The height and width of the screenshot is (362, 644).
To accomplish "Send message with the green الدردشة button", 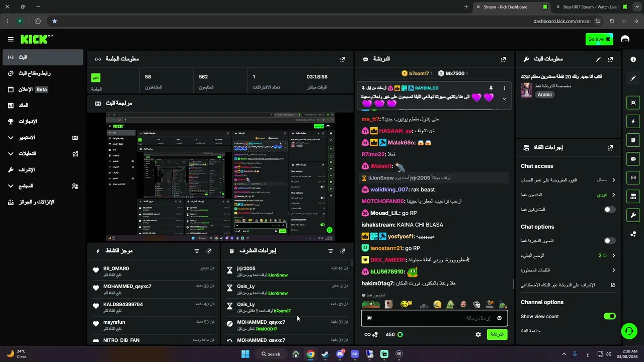I will coord(497,334).
